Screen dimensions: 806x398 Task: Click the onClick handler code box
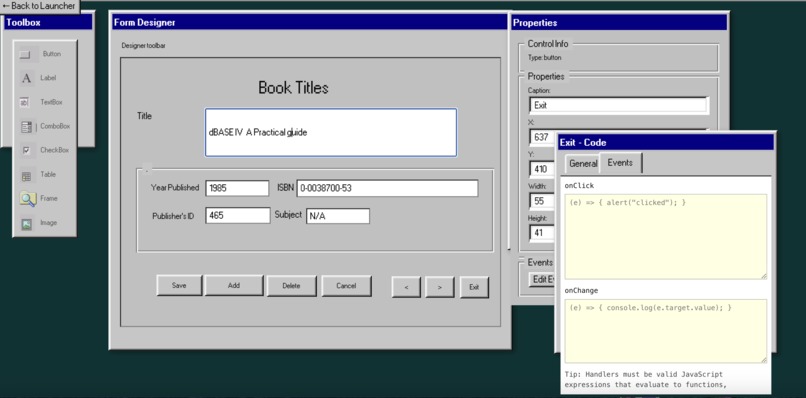point(666,237)
